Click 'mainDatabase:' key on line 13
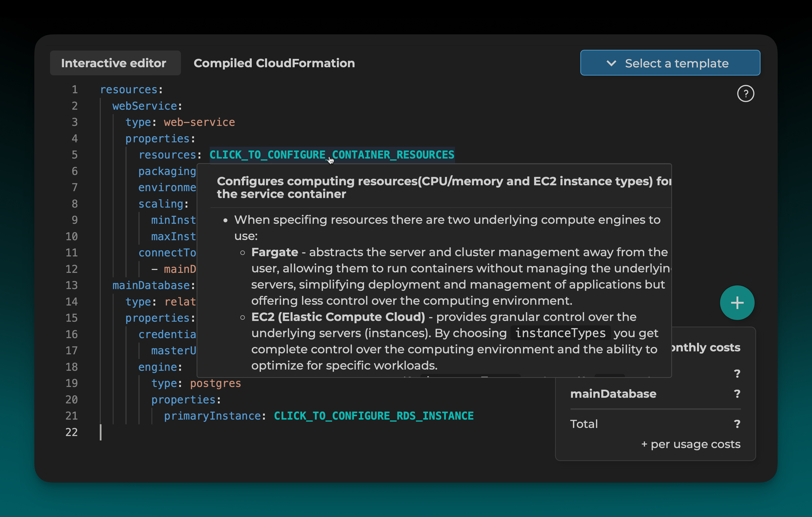The width and height of the screenshot is (812, 517). [154, 286]
